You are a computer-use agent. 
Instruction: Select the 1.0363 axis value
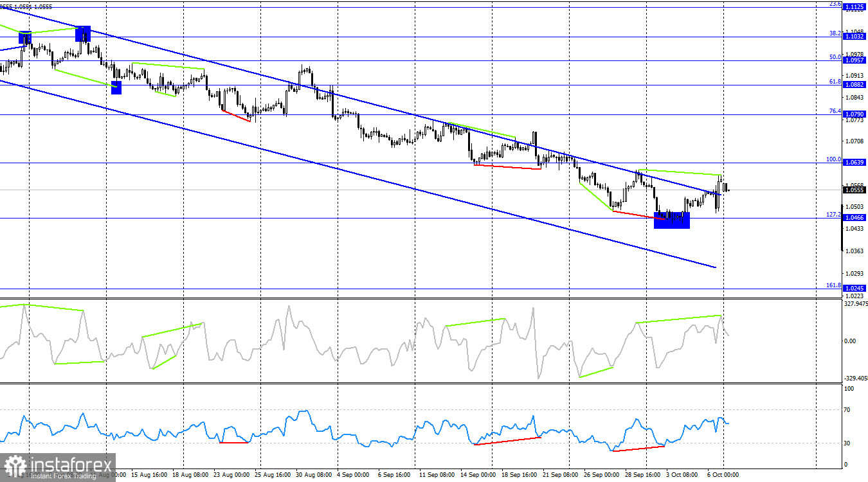(855, 251)
